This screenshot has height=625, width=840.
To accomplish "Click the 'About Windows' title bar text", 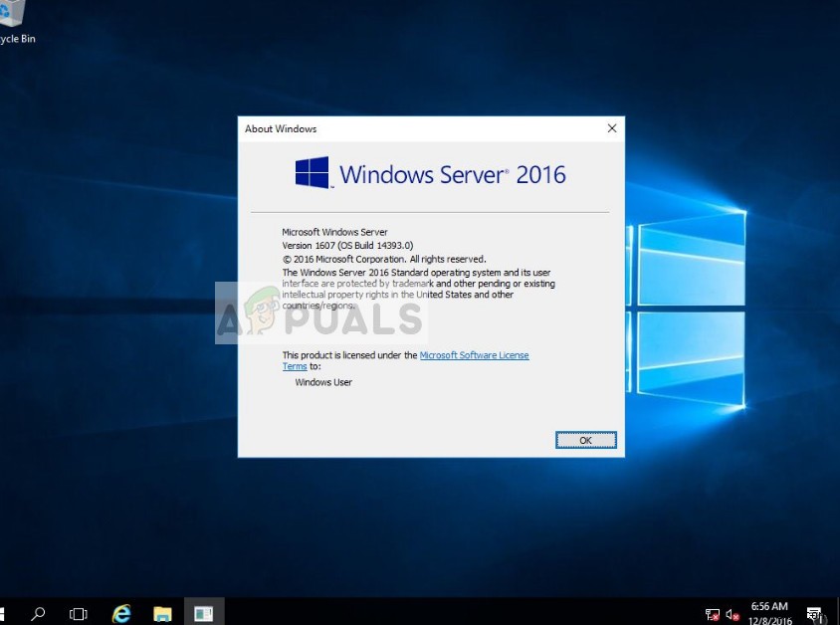I will coord(281,128).
